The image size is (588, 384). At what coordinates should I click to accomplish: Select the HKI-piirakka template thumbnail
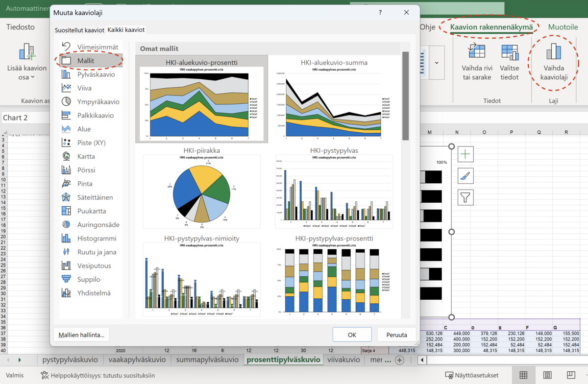201,191
